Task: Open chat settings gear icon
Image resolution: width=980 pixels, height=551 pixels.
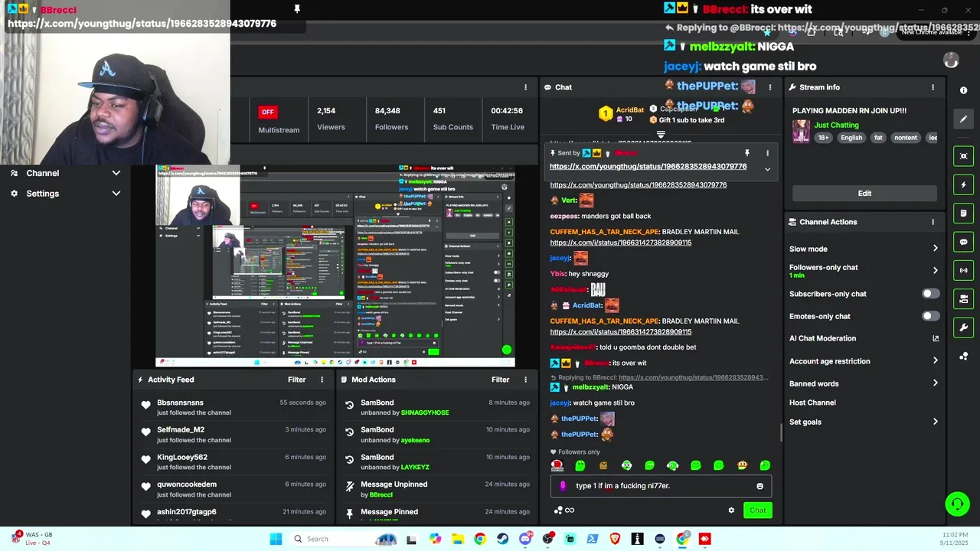Action: (731, 510)
